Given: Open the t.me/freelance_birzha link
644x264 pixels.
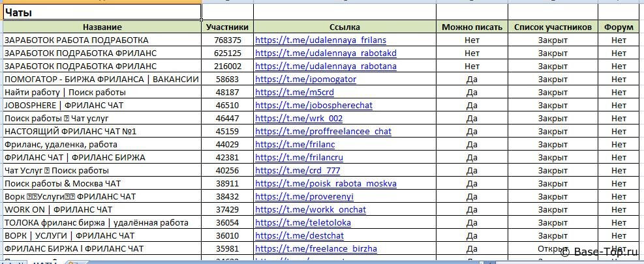Looking at the screenshot, I should (316, 249).
